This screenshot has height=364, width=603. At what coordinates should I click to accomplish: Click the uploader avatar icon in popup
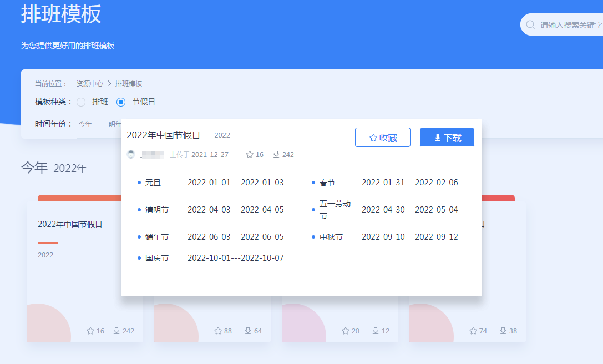click(131, 155)
